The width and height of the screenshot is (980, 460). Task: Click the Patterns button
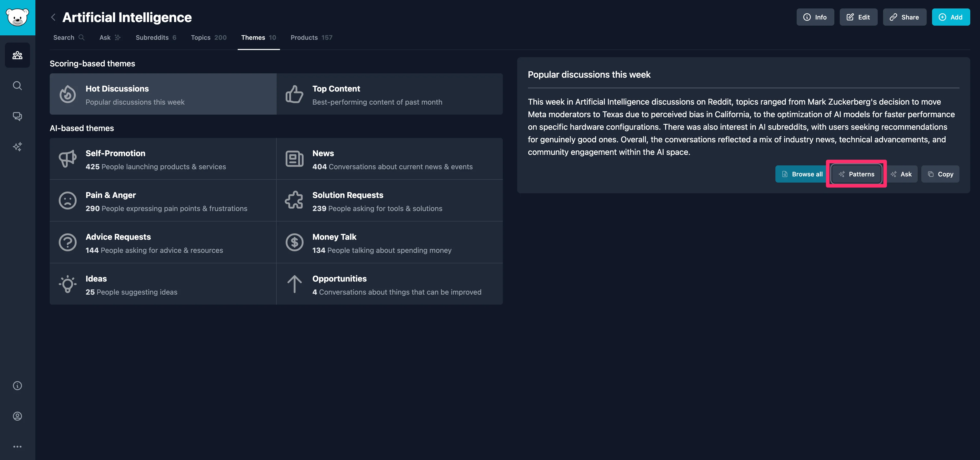tap(856, 174)
